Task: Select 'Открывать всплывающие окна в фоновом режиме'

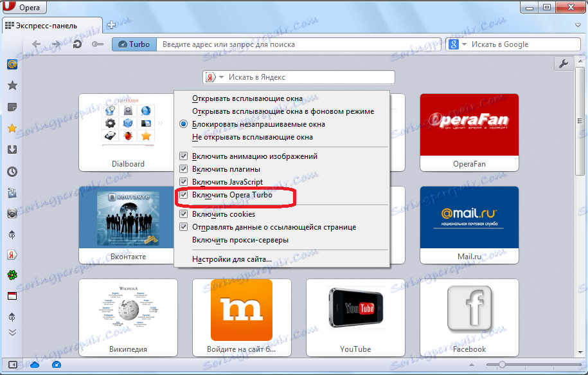Action: pos(282,111)
